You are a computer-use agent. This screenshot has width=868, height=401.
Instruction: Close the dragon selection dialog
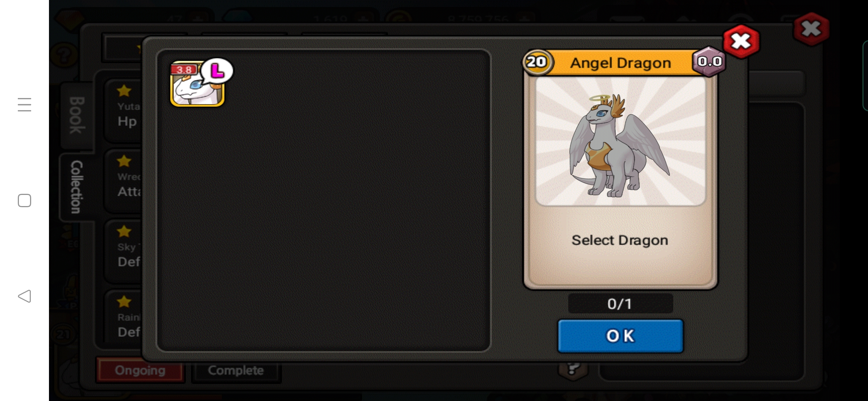(741, 41)
